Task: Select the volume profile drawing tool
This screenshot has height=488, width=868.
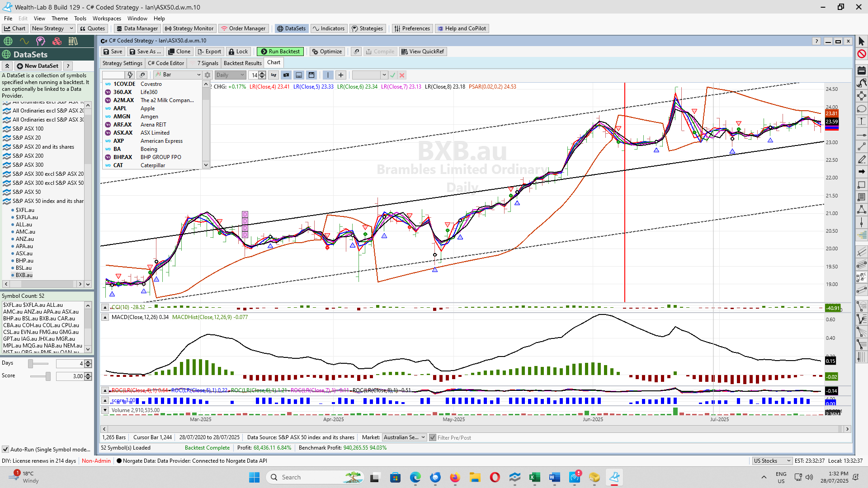Action: pyautogui.click(x=861, y=235)
